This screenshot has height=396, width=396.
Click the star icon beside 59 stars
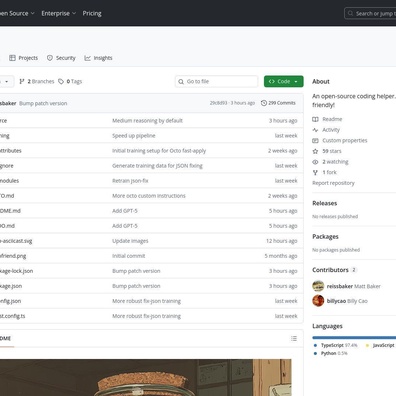[315, 151]
